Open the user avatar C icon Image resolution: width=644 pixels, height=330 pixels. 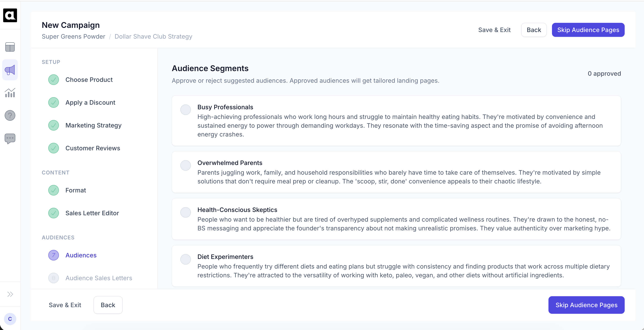tap(10, 319)
